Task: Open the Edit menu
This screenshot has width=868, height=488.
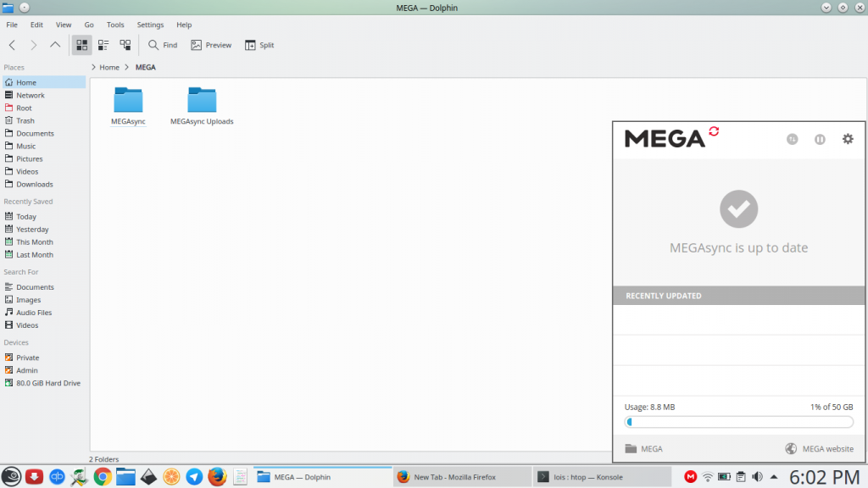Action: 36,25
